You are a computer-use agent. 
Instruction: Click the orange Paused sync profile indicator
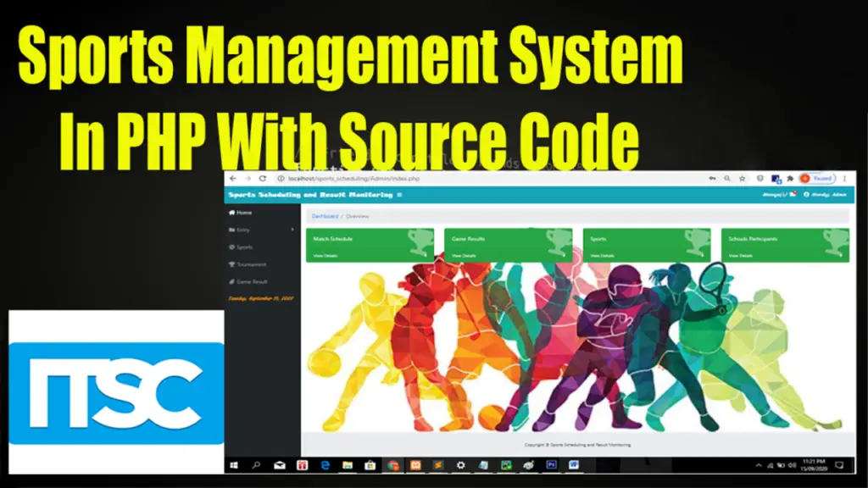(805, 178)
